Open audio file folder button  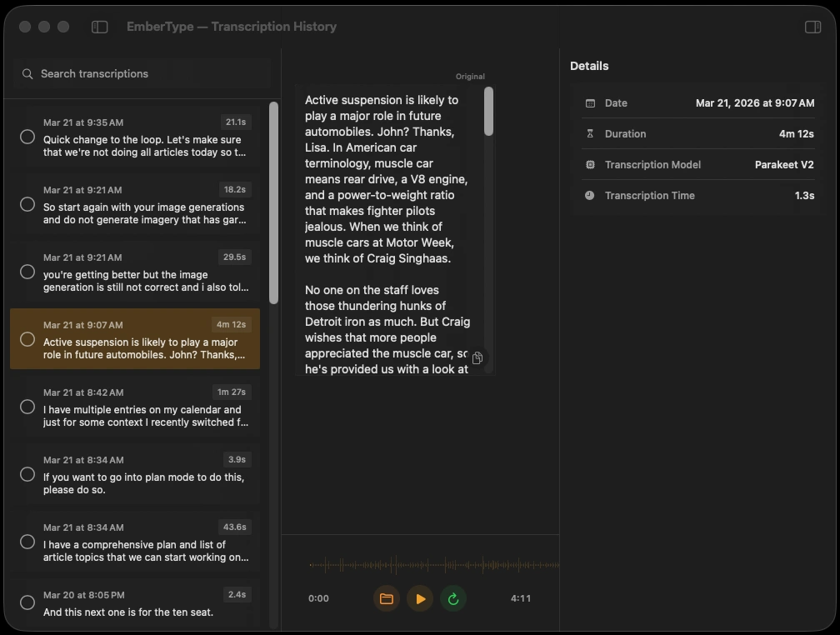click(x=387, y=598)
